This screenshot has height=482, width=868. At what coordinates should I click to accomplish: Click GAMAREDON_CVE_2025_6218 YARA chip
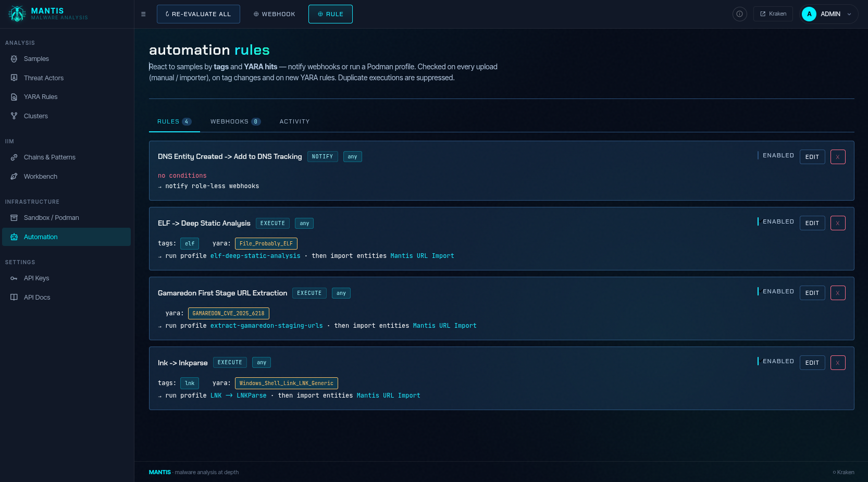tap(229, 313)
